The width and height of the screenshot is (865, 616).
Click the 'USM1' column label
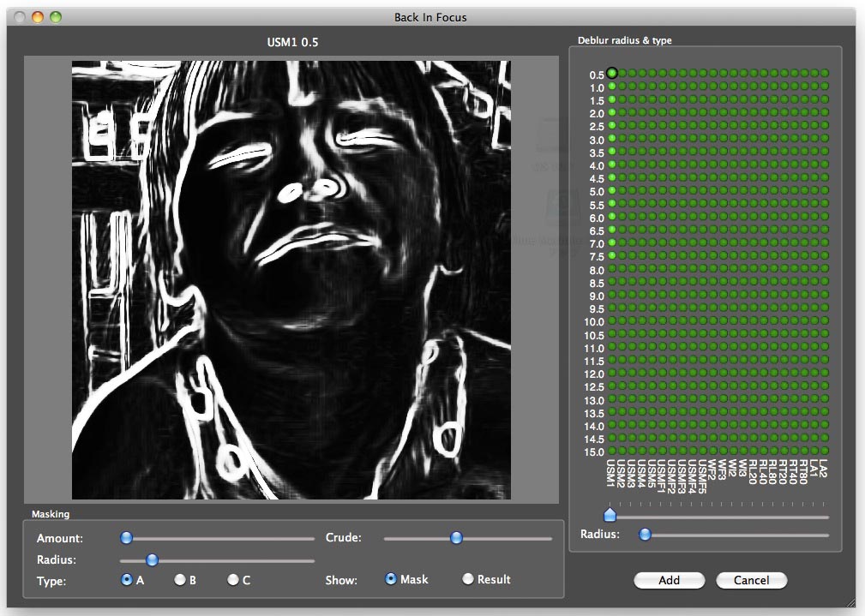(x=610, y=473)
